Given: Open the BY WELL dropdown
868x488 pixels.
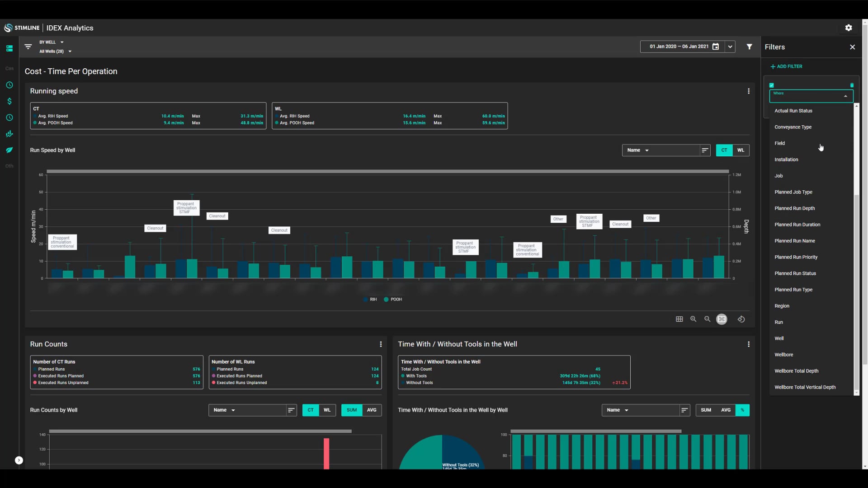Looking at the screenshot, I should point(51,42).
